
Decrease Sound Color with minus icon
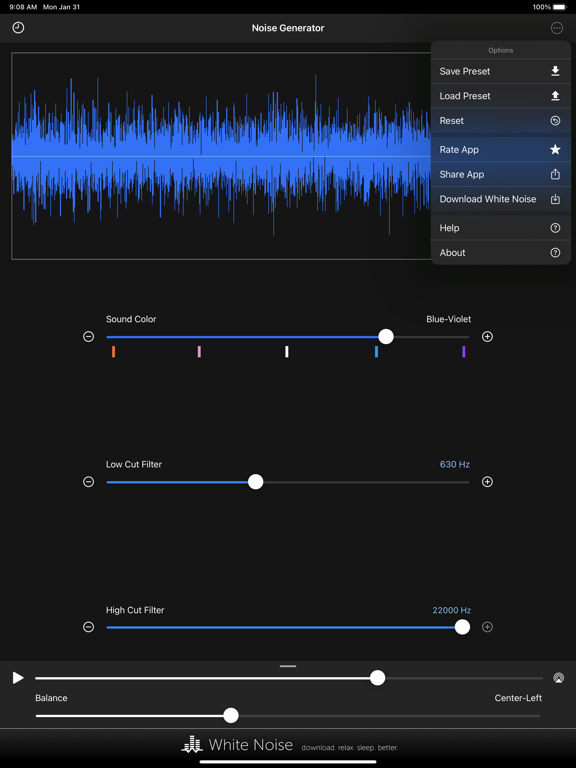[89, 336]
